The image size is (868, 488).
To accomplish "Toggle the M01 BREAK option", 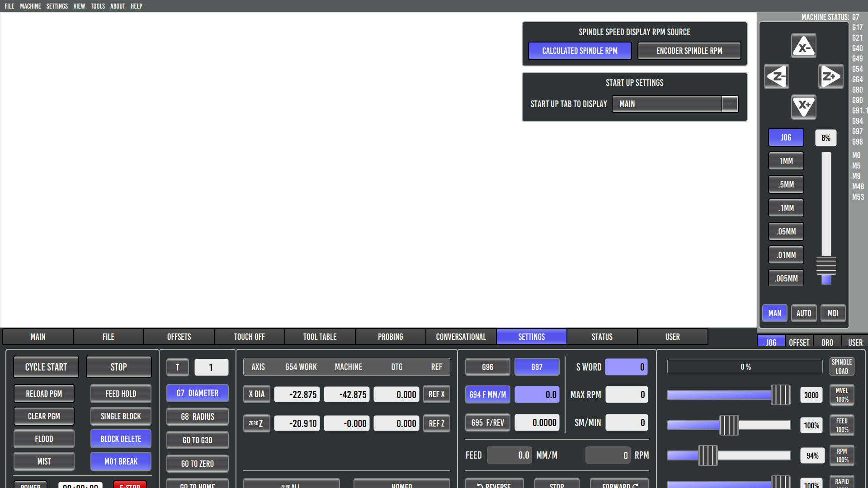I will tap(121, 461).
